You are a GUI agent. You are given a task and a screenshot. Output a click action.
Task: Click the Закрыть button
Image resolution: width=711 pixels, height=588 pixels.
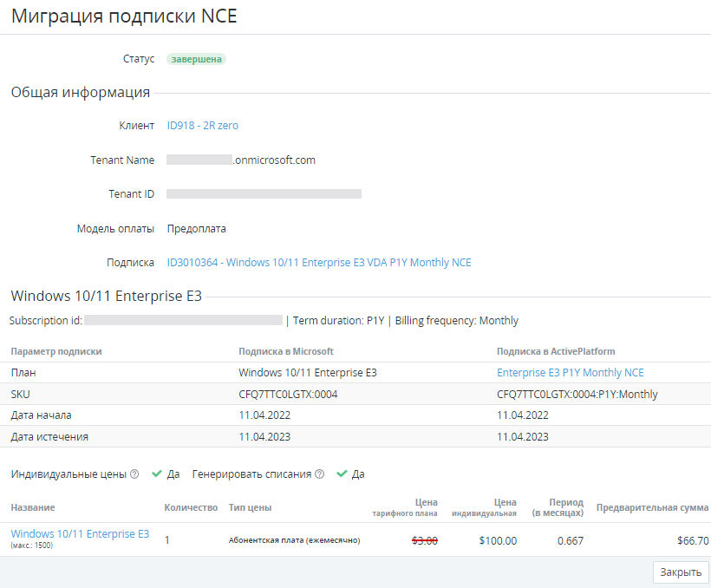click(681, 572)
